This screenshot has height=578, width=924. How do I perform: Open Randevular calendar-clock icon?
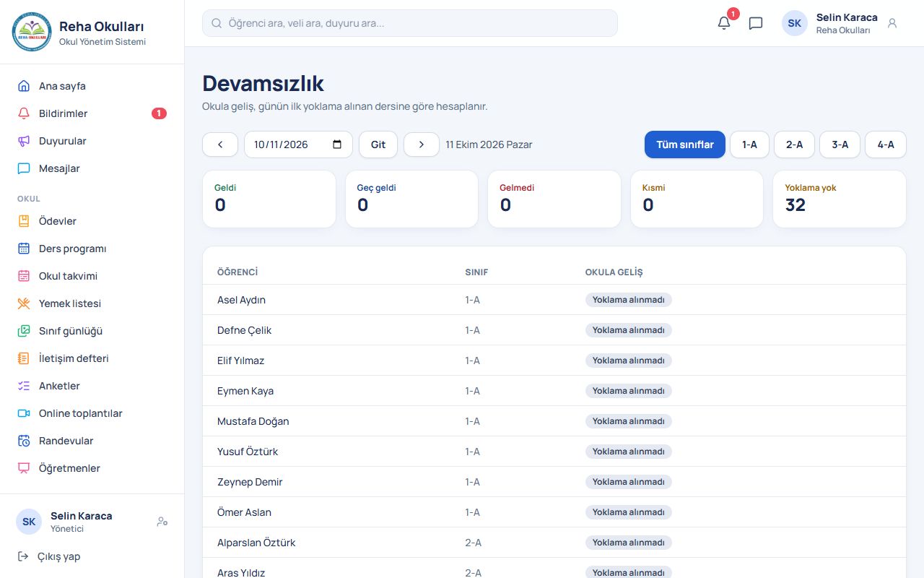[24, 441]
